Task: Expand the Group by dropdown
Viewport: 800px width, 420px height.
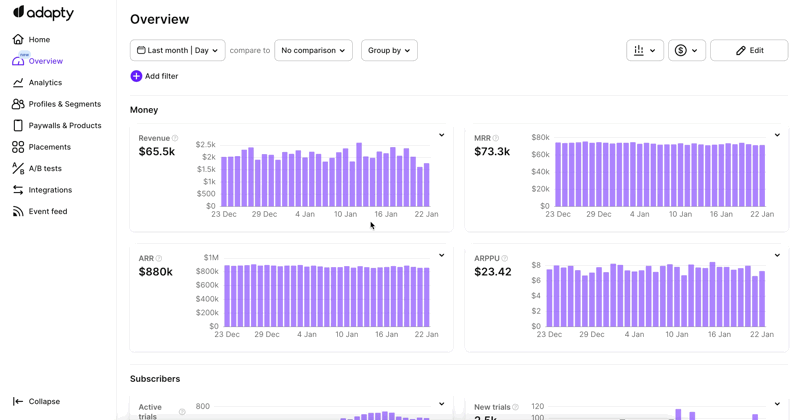Action: point(389,50)
